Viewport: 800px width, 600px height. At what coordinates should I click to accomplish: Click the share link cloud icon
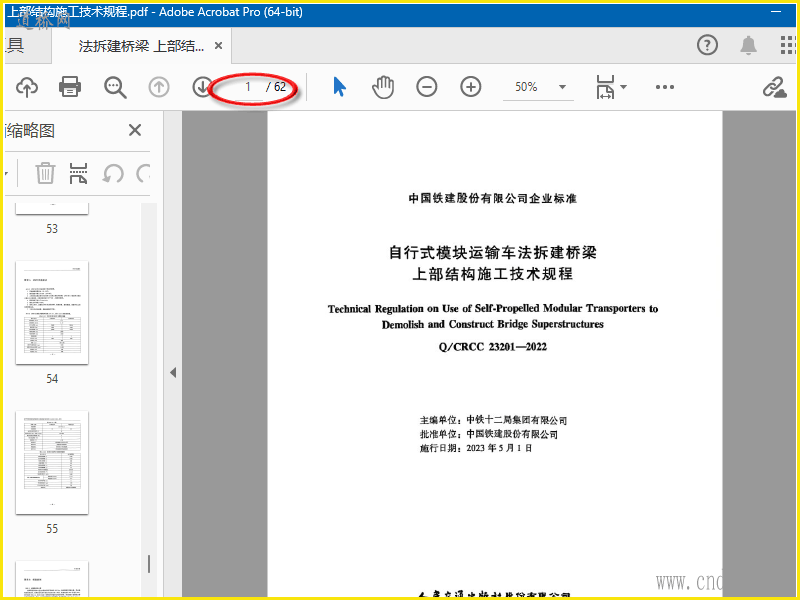(774, 87)
